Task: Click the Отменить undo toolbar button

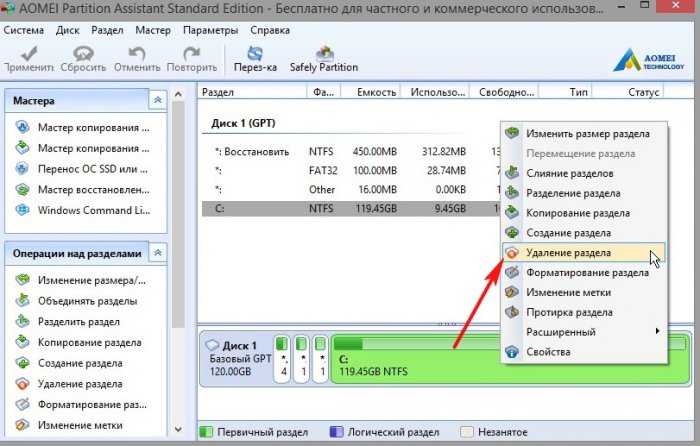Action: [137, 59]
